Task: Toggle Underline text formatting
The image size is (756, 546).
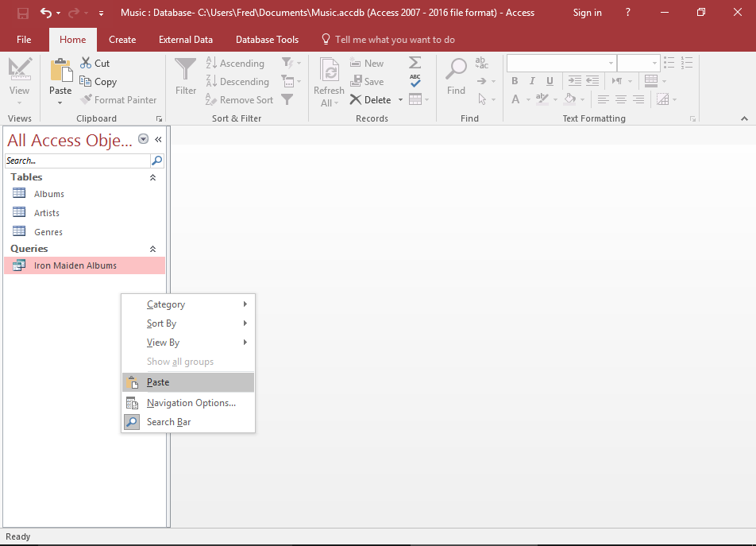Action: click(550, 81)
